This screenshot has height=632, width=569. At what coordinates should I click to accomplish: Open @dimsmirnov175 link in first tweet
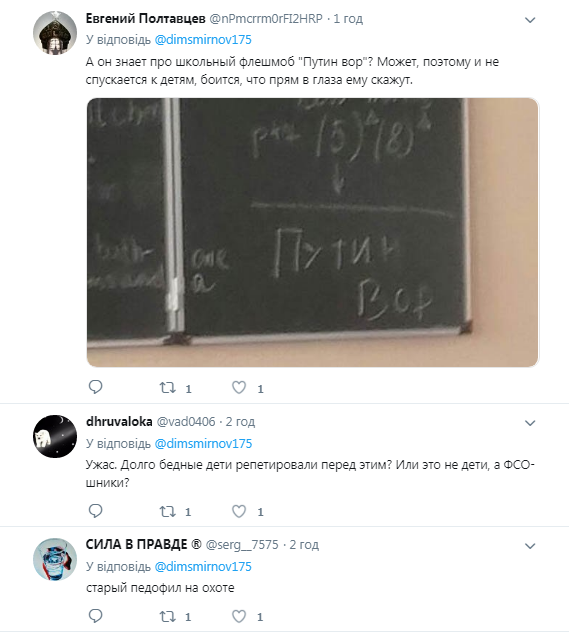pyautogui.click(x=203, y=40)
